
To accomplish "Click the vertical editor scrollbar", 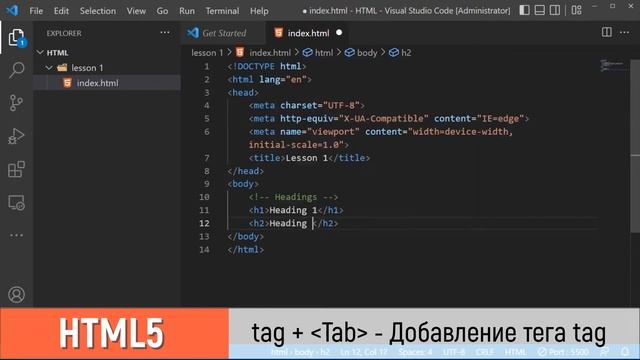I will coord(635,147).
